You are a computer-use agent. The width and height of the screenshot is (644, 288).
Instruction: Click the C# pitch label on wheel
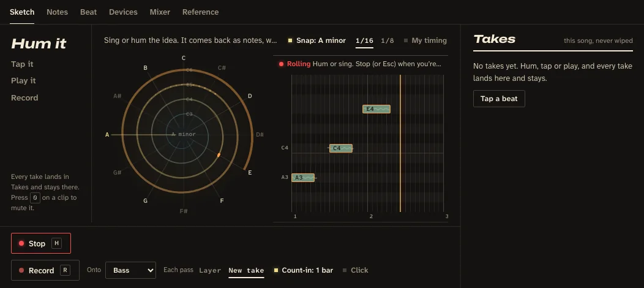coord(222,68)
